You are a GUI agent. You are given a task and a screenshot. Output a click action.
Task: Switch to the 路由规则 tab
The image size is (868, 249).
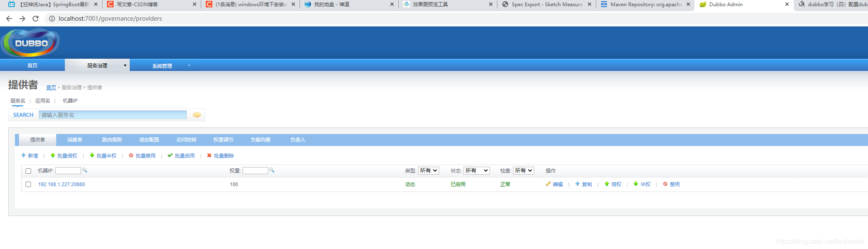tap(112, 140)
